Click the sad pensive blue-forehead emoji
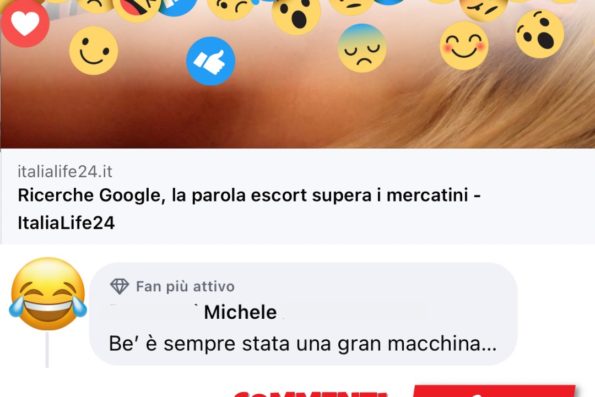 tap(362, 48)
